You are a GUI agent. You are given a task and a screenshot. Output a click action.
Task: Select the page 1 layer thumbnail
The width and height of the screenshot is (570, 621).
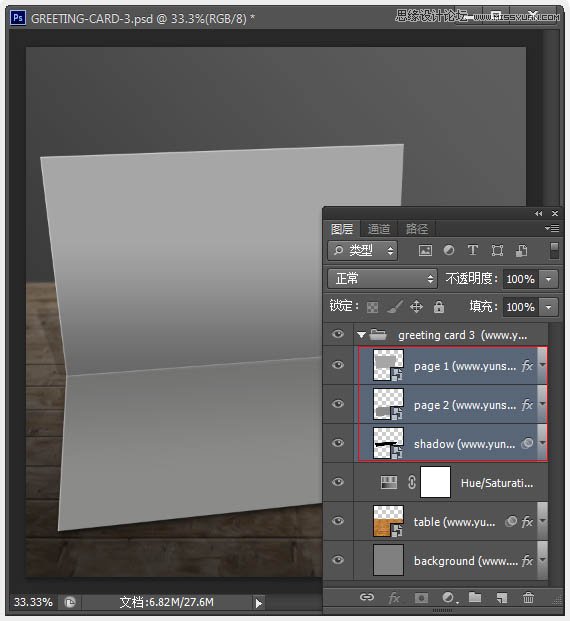[x=388, y=365]
